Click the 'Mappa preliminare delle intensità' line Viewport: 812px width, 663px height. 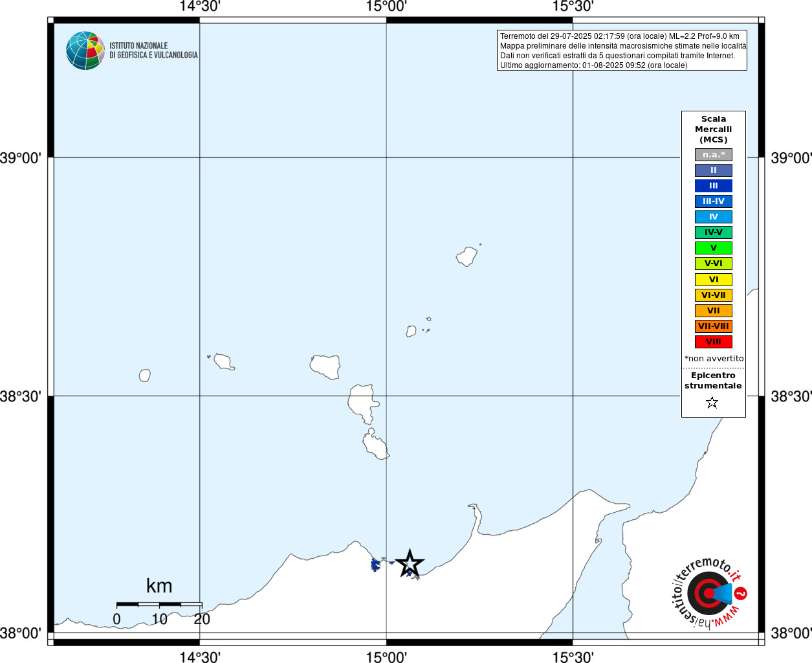click(x=623, y=46)
